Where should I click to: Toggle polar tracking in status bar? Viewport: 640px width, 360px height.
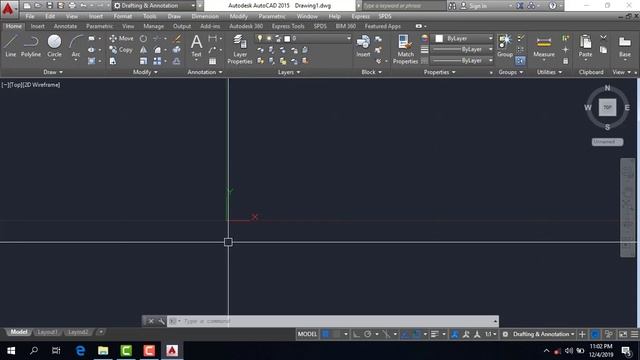point(367,334)
